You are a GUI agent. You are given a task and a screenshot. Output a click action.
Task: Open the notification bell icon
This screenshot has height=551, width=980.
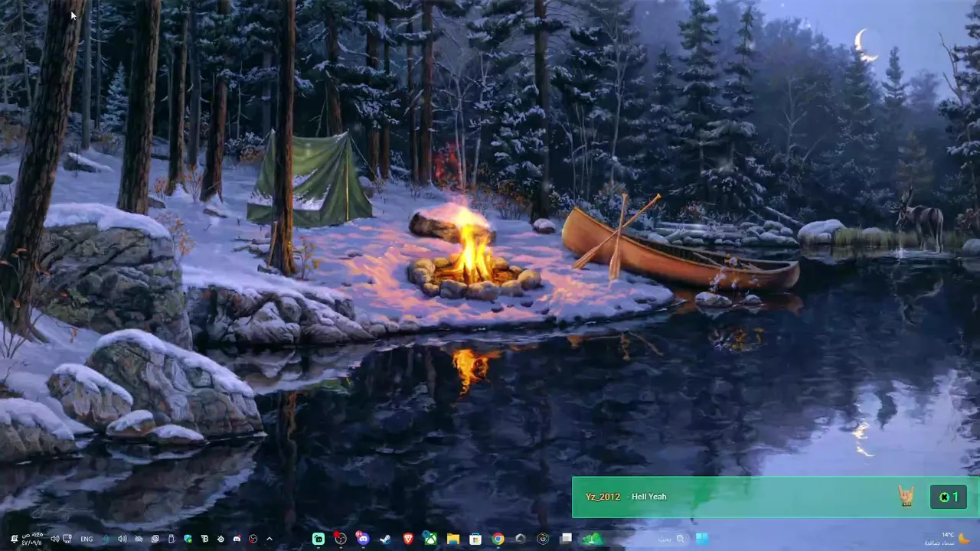(14, 539)
